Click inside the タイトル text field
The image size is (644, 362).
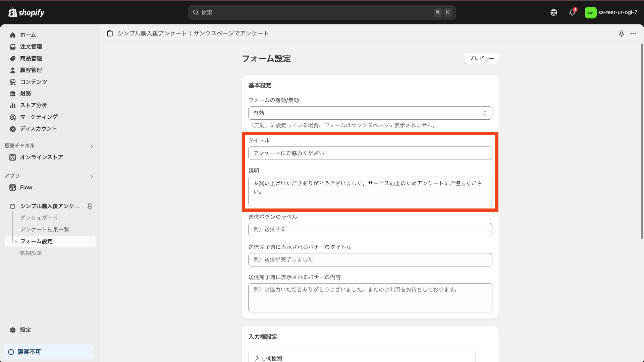click(x=370, y=153)
